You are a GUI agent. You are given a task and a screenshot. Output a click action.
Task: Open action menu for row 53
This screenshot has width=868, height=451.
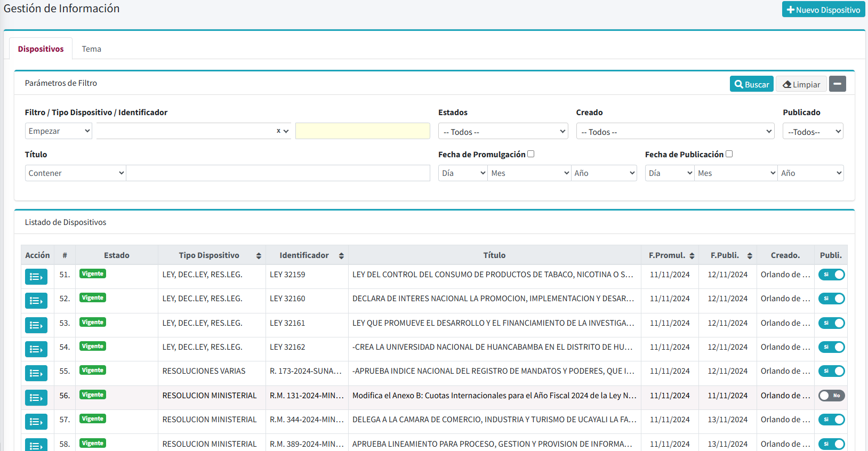coord(36,325)
